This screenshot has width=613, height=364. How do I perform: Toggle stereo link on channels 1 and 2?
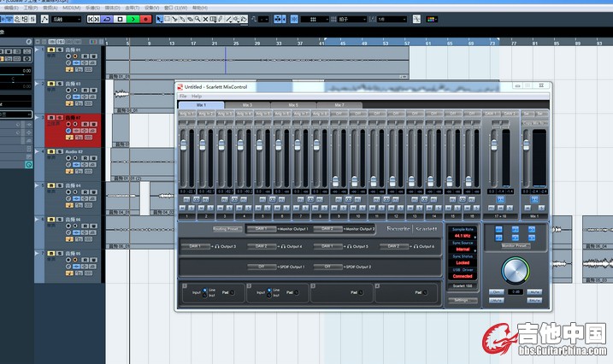197,200
